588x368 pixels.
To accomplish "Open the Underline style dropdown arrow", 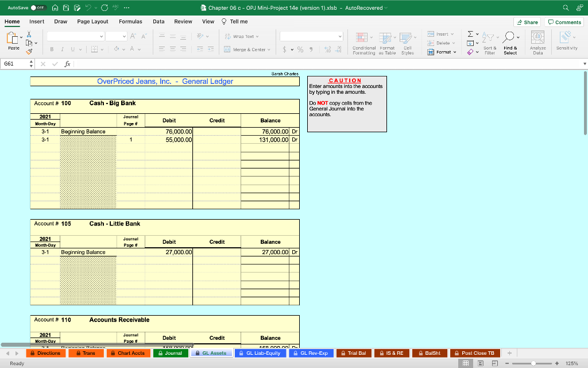I will [x=80, y=49].
